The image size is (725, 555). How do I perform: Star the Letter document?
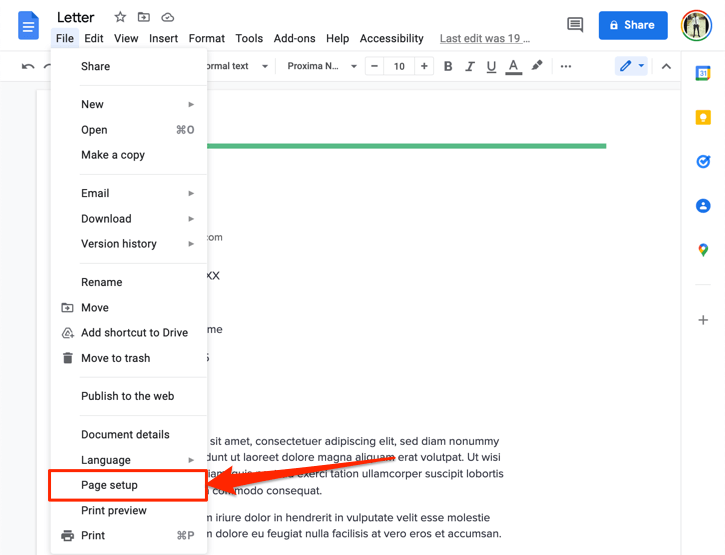pyautogui.click(x=120, y=17)
